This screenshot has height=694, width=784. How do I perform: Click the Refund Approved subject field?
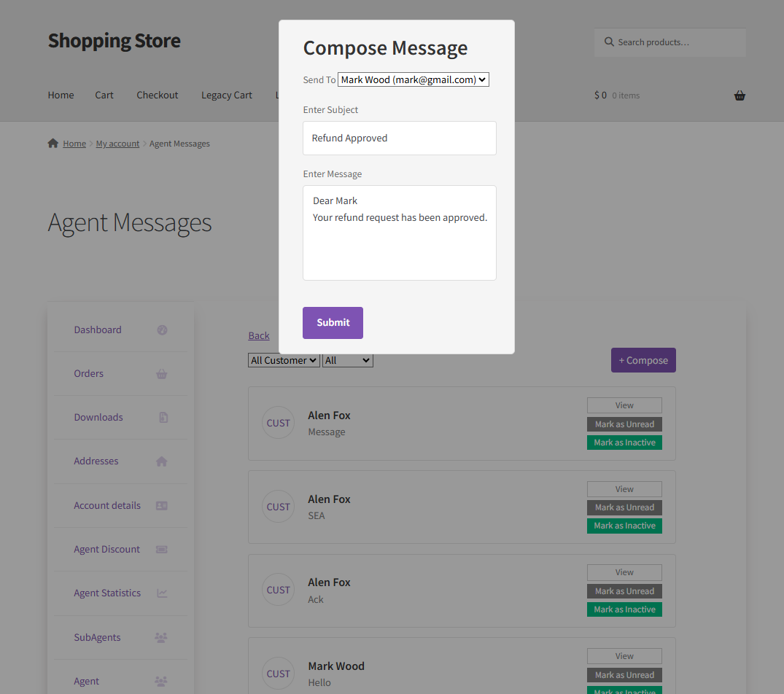pos(400,138)
